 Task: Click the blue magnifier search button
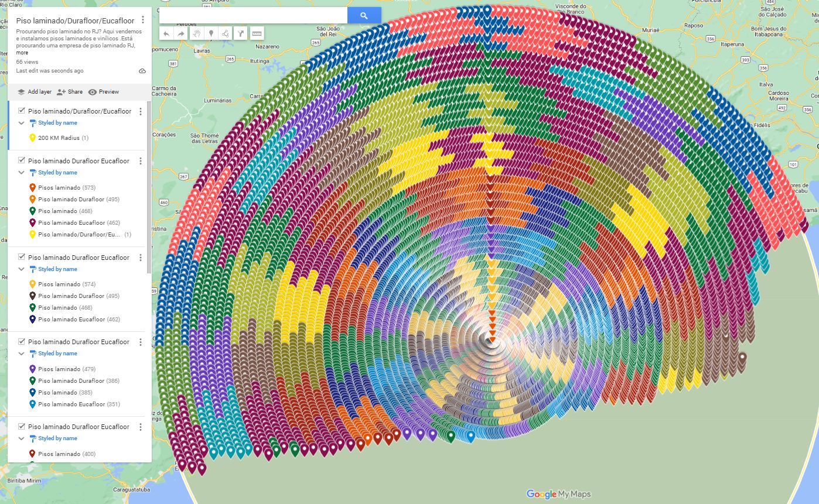364,16
